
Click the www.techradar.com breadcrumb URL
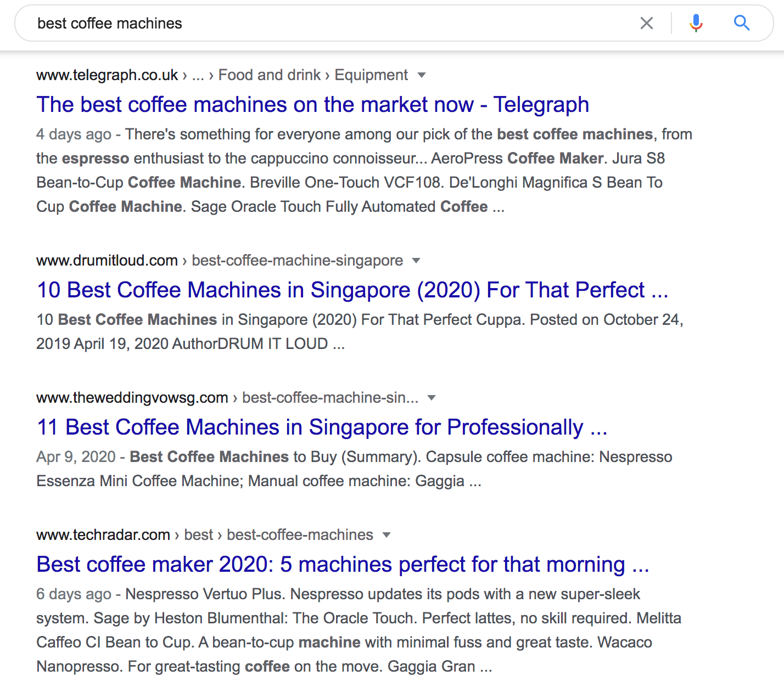[x=103, y=535]
